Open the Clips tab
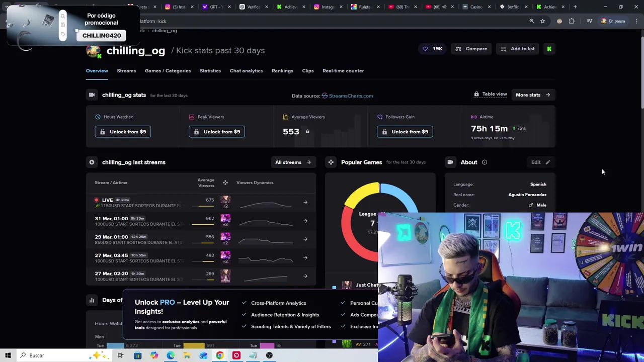Viewport: 644px width, 362px height. click(x=308, y=71)
